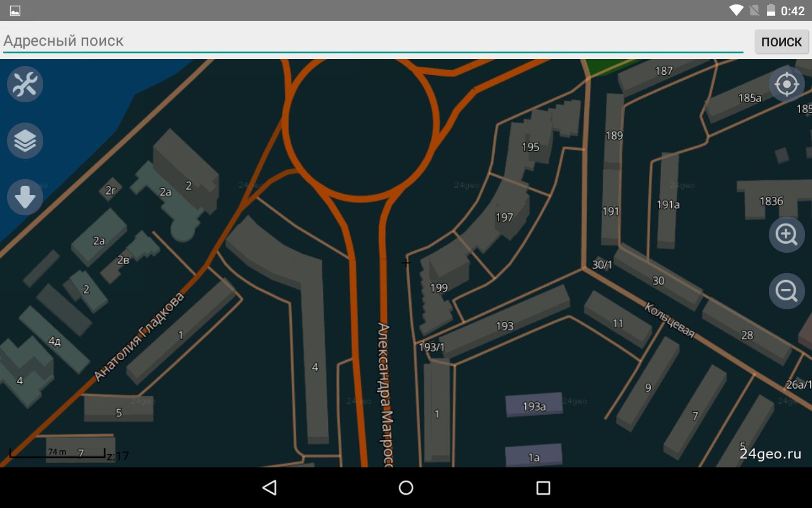Zoom out with the magnifier minus icon
This screenshot has height=508, width=812.
click(x=787, y=291)
